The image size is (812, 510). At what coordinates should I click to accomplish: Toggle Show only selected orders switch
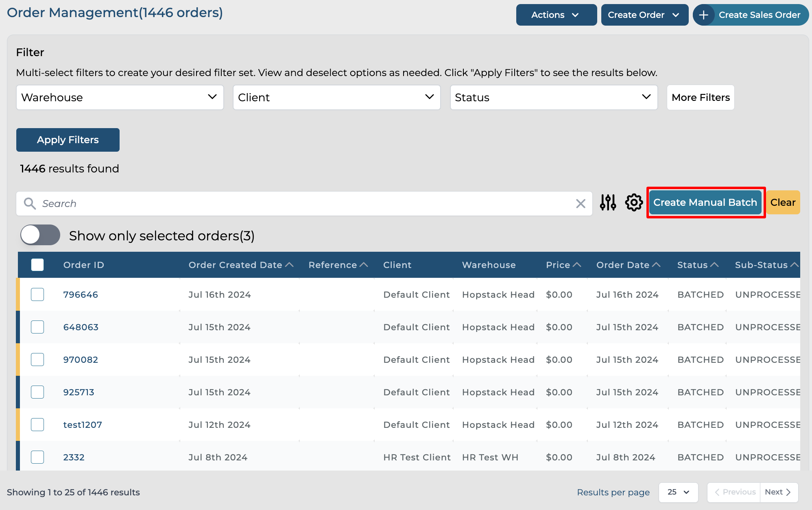[x=40, y=235]
